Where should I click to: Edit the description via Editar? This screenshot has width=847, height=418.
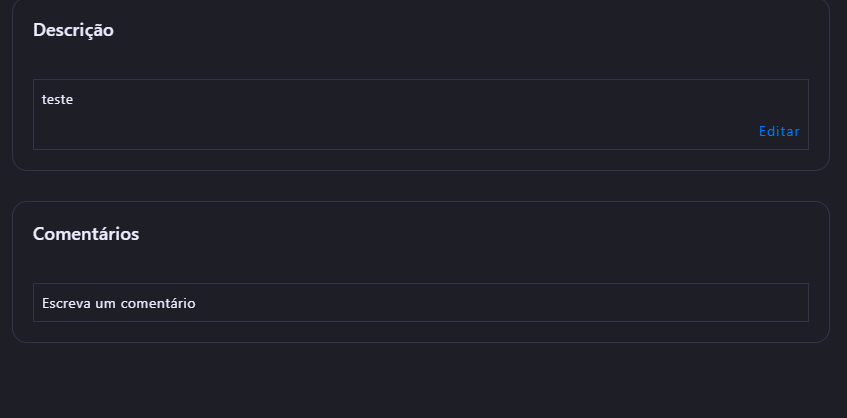tap(779, 131)
